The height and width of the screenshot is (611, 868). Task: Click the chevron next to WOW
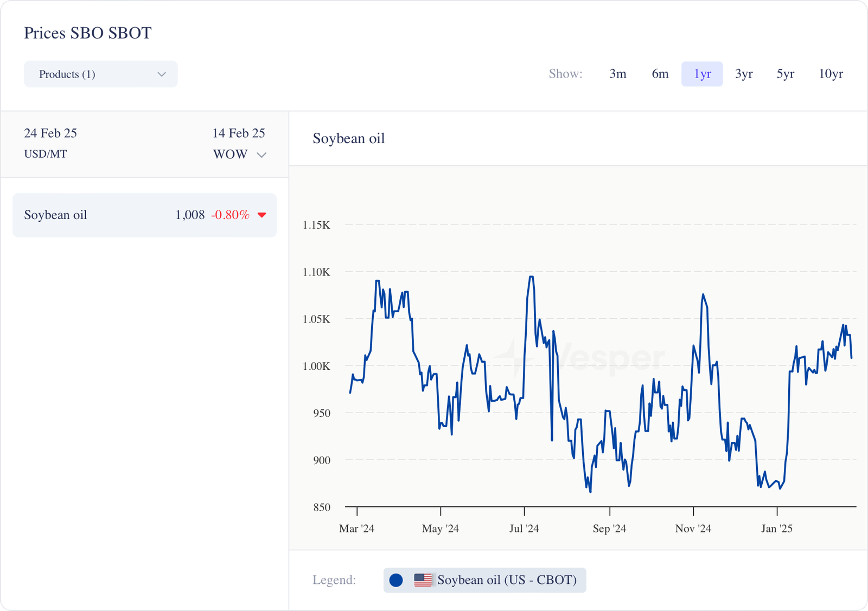[261, 155]
